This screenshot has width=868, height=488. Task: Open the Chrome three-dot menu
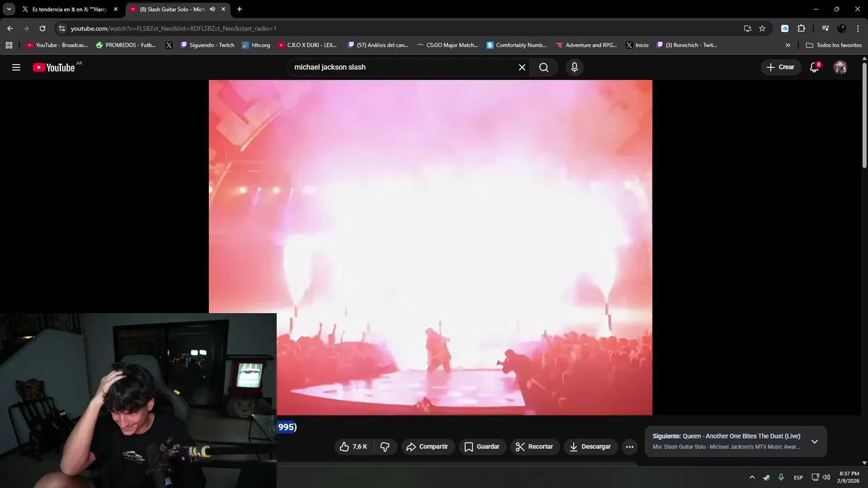(859, 28)
